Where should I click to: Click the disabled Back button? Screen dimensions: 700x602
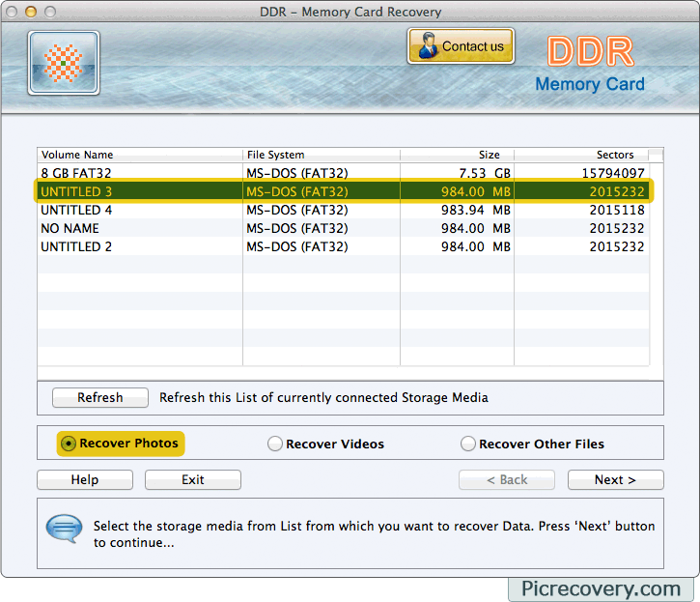[x=507, y=479]
